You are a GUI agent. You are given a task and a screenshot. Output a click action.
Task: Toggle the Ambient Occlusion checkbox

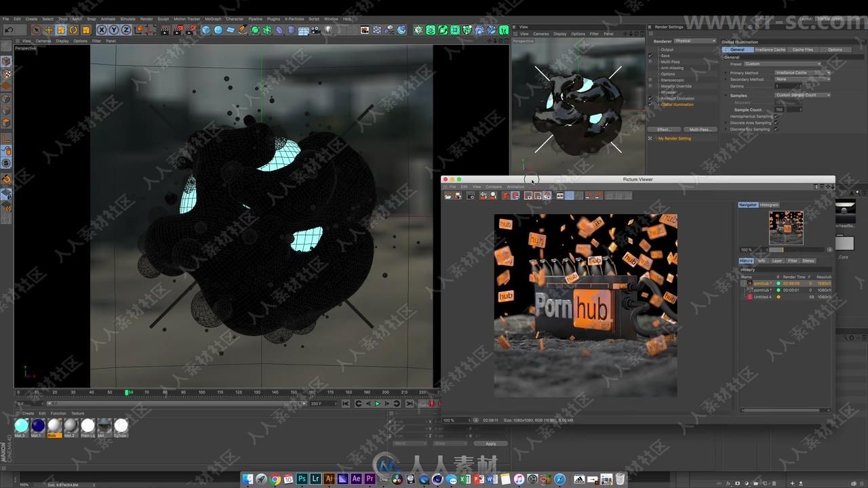tap(650, 98)
